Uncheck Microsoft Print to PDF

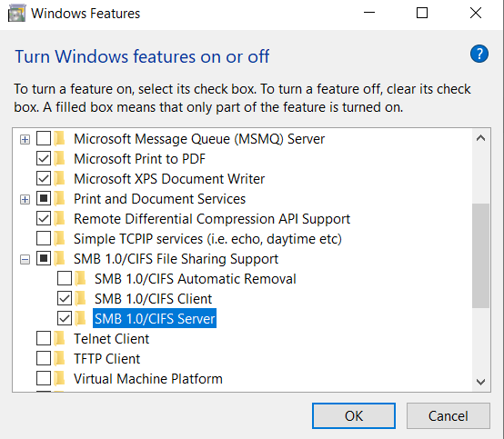click(x=44, y=159)
